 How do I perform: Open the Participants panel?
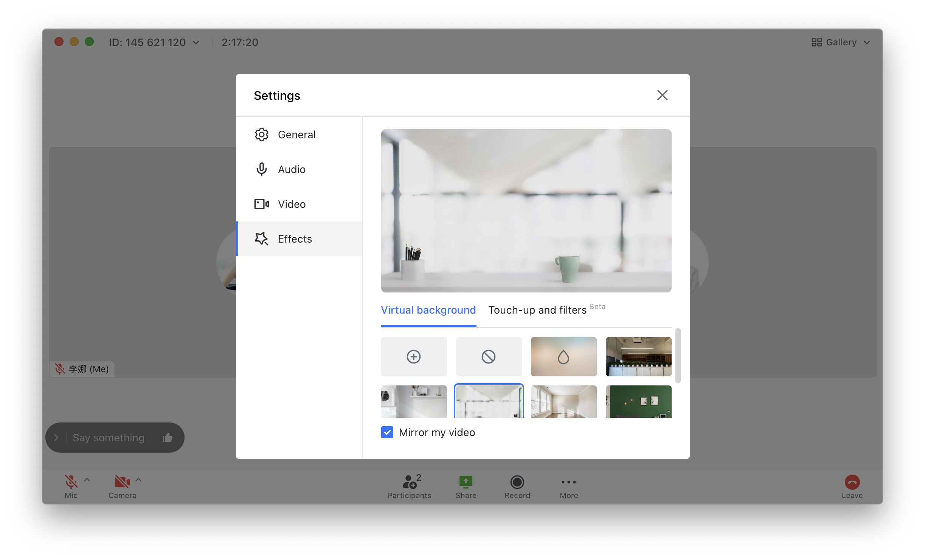409,487
